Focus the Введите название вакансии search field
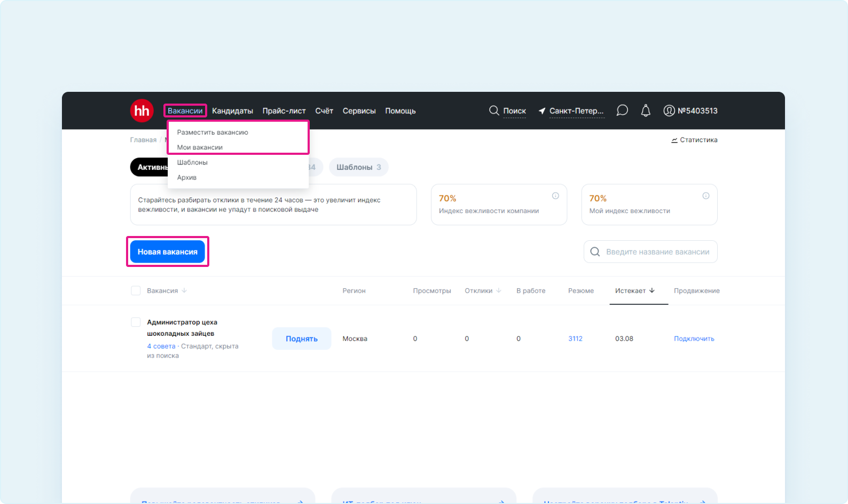The image size is (848, 504). click(650, 251)
